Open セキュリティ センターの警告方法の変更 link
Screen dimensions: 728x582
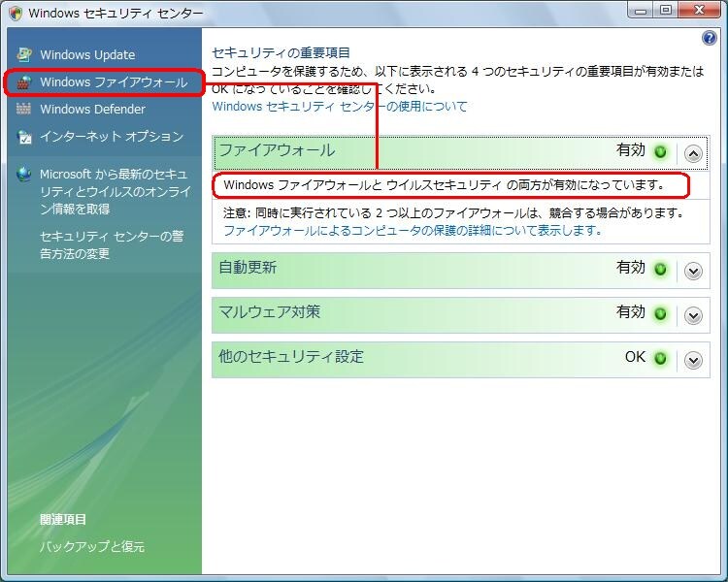coord(112,244)
